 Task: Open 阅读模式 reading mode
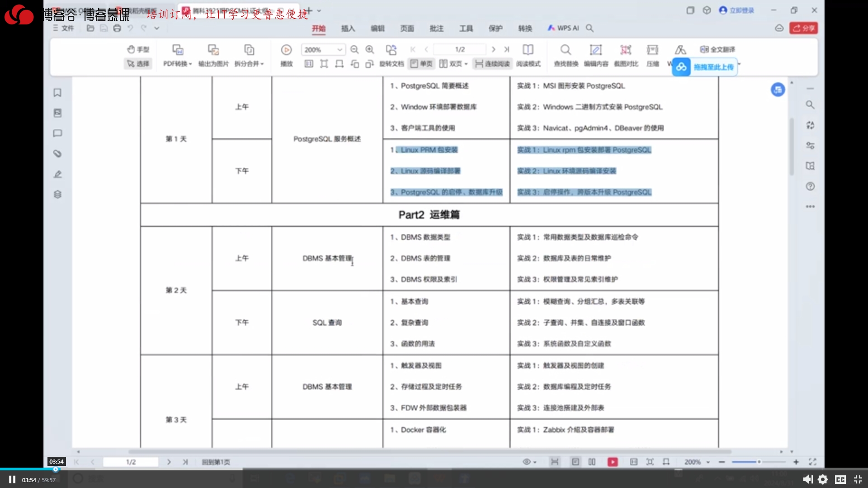pyautogui.click(x=528, y=55)
